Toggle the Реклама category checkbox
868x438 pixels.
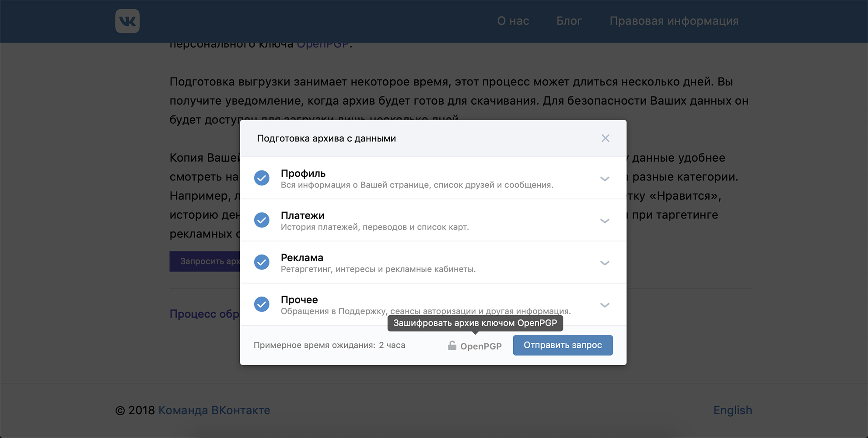(262, 262)
